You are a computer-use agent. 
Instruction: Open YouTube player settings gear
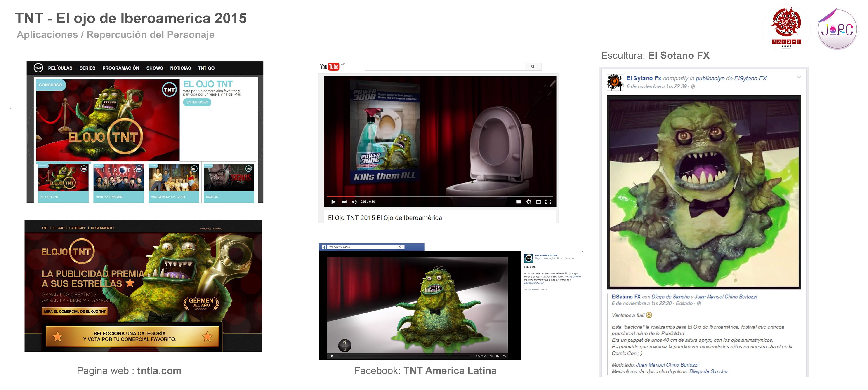click(x=529, y=202)
